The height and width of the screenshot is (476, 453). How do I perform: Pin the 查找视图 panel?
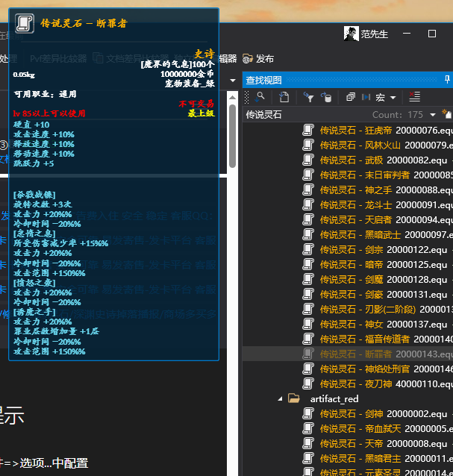[447, 79]
